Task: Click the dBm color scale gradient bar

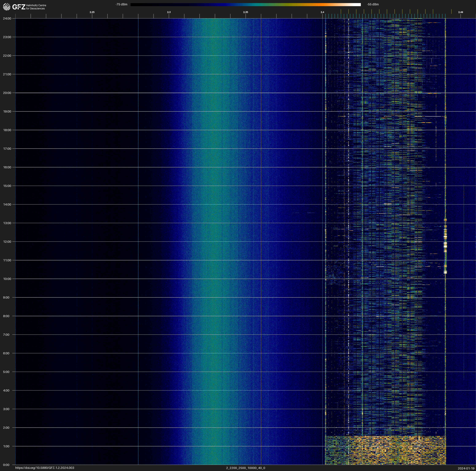Action: click(245, 4)
